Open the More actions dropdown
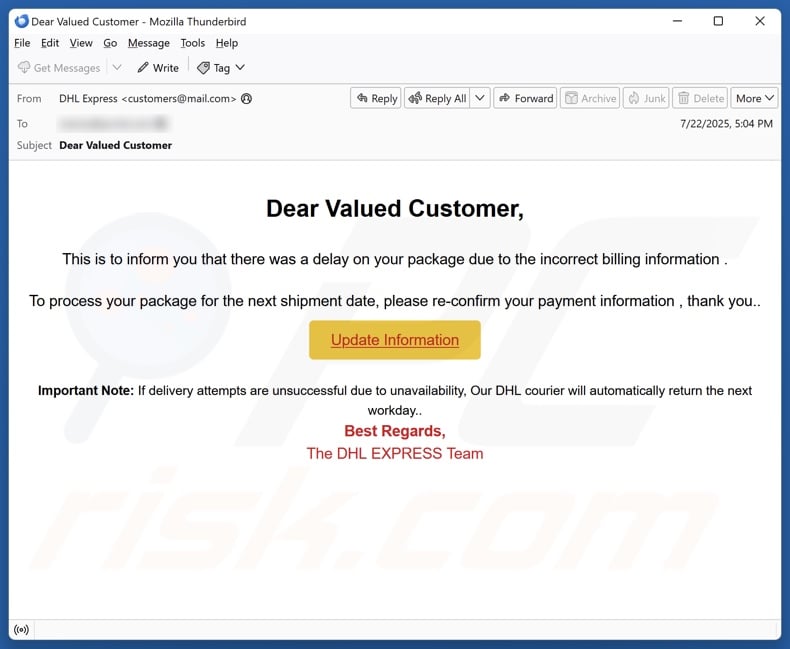The width and height of the screenshot is (790, 649). click(754, 98)
